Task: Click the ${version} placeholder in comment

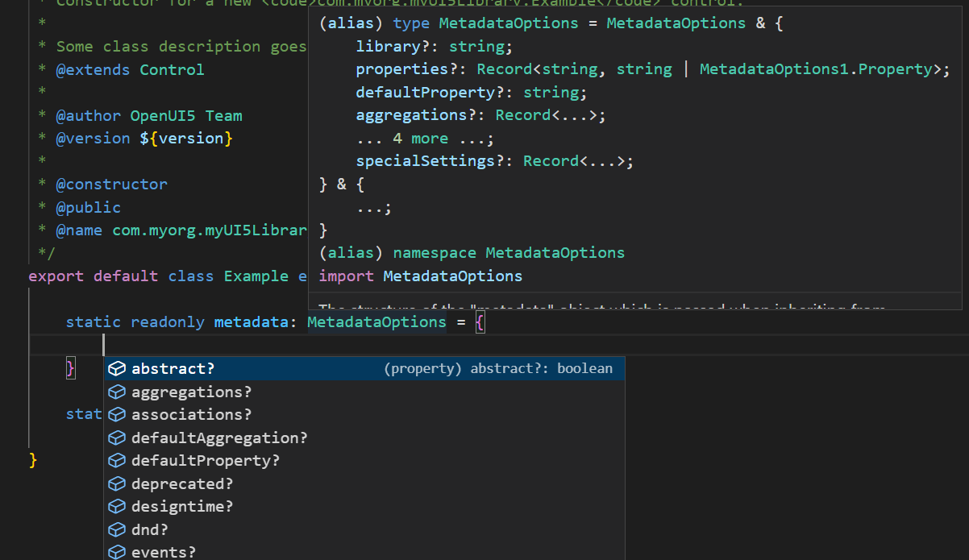Action: pos(186,139)
